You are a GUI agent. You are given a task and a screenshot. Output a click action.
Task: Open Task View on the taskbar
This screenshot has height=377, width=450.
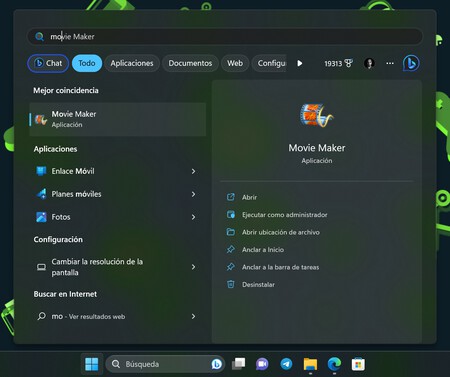pyautogui.click(x=239, y=364)
